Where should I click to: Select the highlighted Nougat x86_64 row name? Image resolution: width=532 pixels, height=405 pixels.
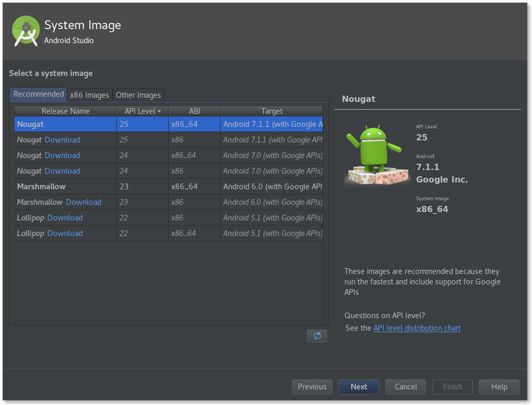click(30, 124)
